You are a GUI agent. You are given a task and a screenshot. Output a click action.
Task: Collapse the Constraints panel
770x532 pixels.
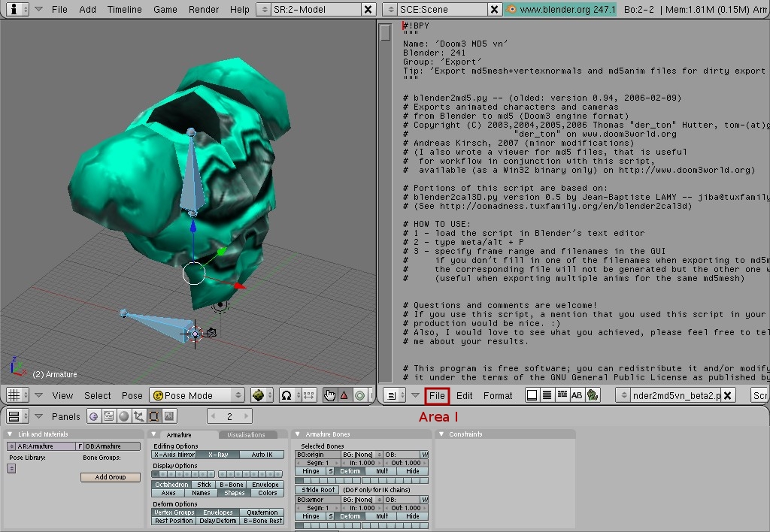point(441,434)
